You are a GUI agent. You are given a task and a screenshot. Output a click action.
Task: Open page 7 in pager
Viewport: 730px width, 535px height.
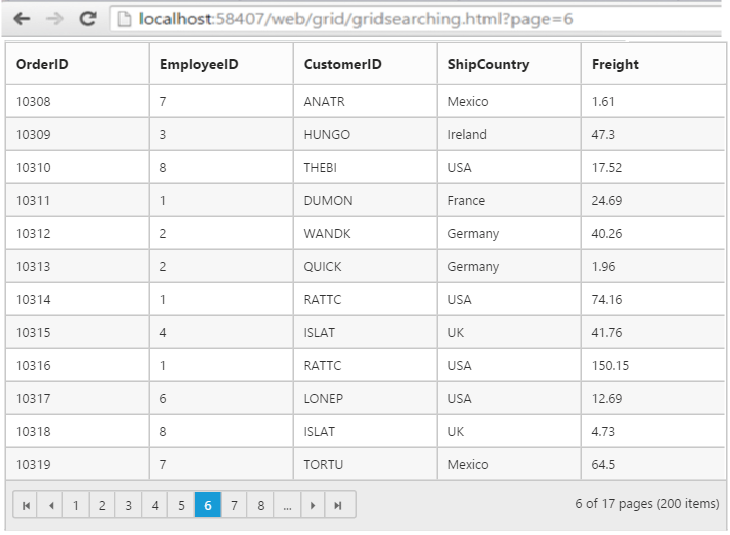coord(234,505)
